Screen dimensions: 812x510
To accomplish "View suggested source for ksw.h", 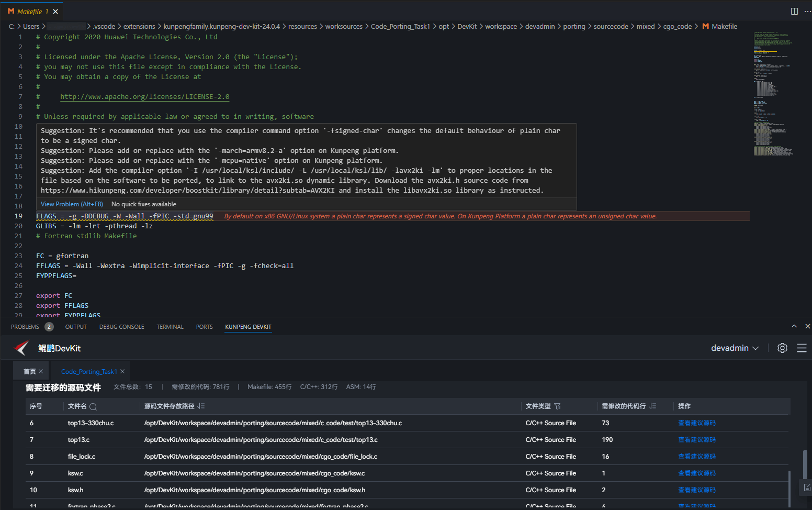I will tap(697, 490).
